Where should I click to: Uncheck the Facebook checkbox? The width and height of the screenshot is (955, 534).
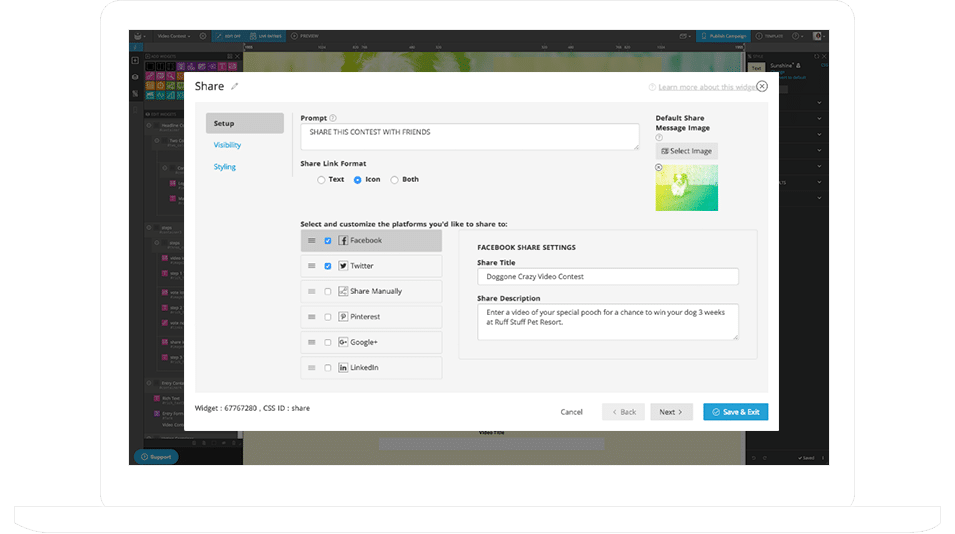[328, 241]
